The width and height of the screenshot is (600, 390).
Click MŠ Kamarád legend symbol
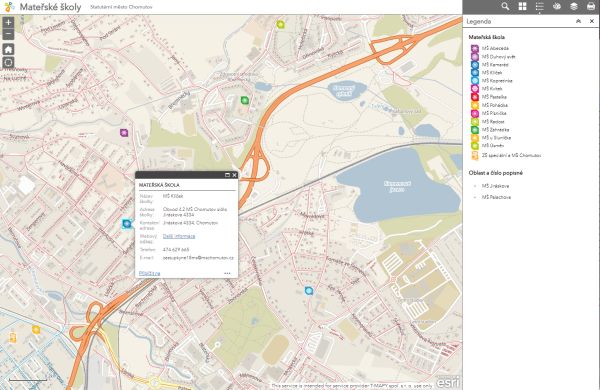click(475, 65)
